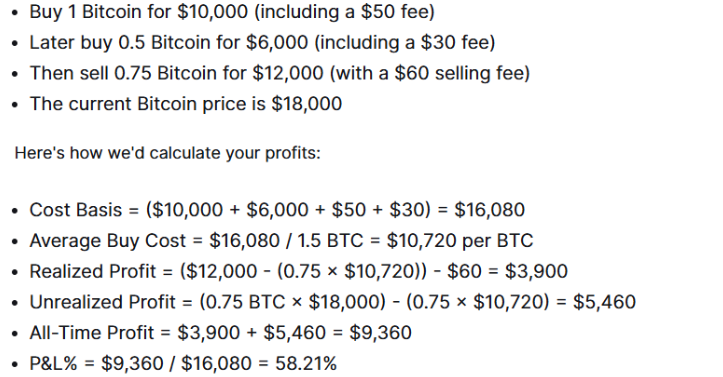Click the '(with a $60 selling fee)' text
Image resolution: width=723 pixels, height=377 pixels.
click(x=430, y=73)
